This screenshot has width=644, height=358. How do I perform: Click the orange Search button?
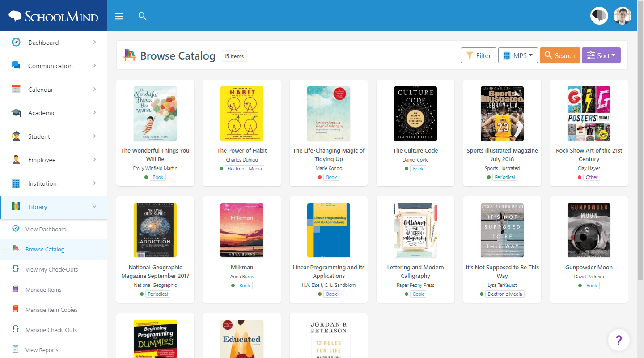[560, 55]
